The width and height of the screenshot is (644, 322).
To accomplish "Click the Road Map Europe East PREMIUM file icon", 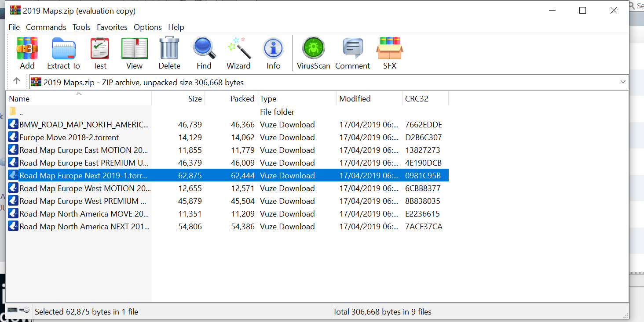I will point(13,163).
